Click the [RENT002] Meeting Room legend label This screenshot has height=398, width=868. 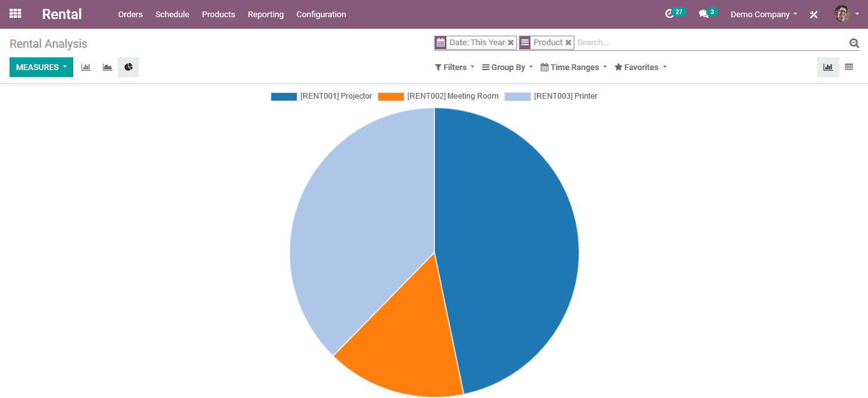pos(453,96)
